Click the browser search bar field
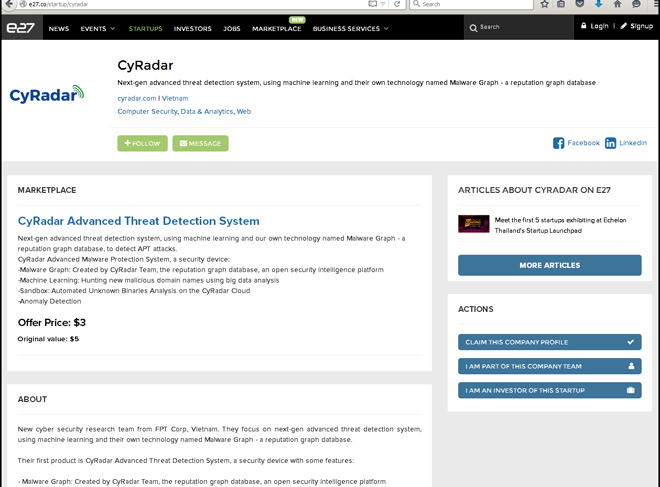This screenshot has height=487, width=660. pyautogui.click(x=471, y=4)
